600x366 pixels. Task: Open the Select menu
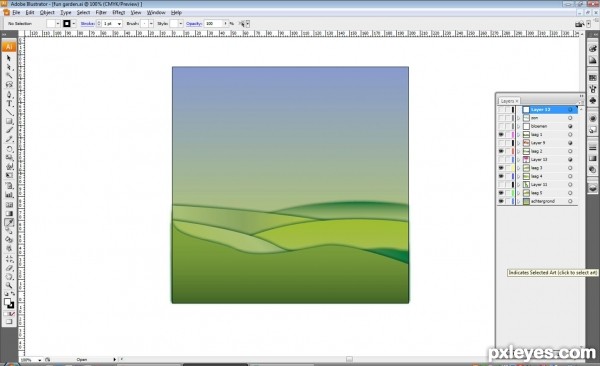[83, 13]
